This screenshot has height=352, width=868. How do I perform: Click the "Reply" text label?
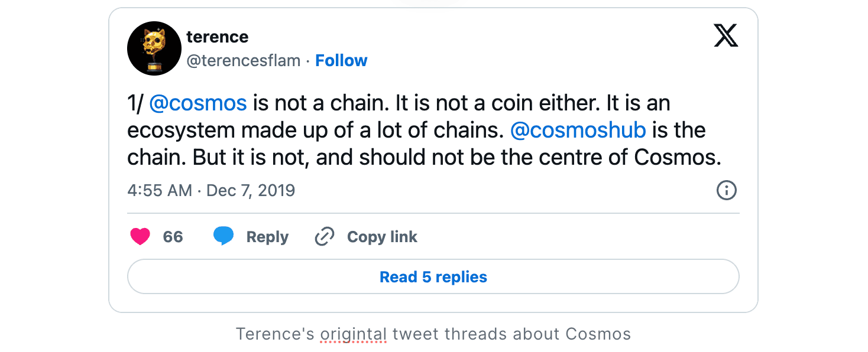point(267,237)
